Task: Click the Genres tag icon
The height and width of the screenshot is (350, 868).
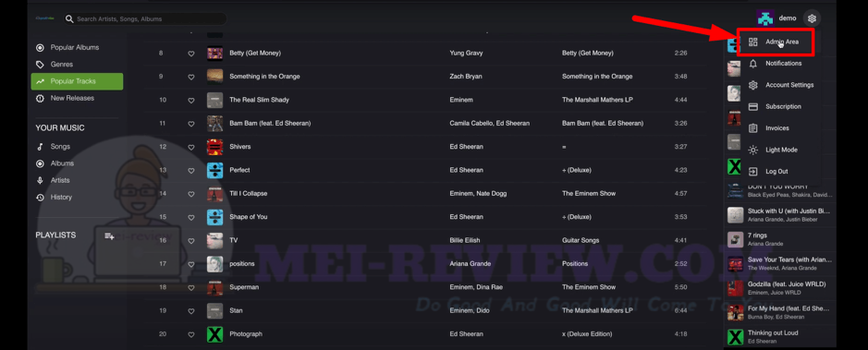Action: (40, 64)
